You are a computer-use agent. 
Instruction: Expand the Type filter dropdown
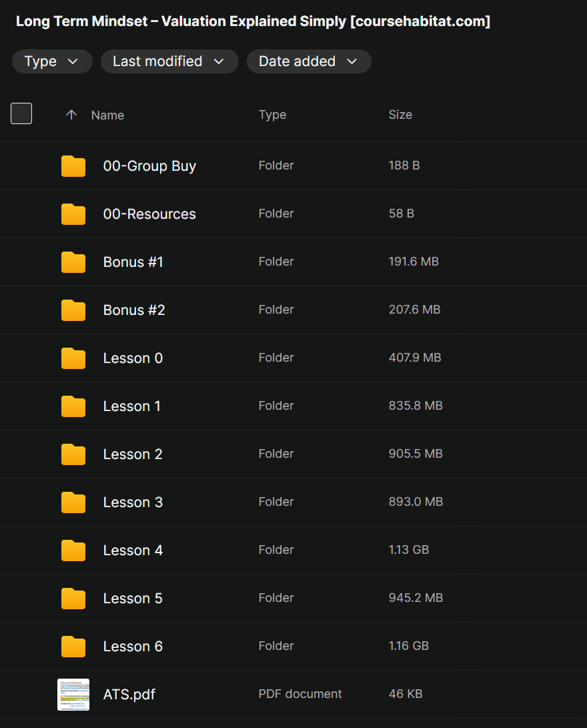52,61
